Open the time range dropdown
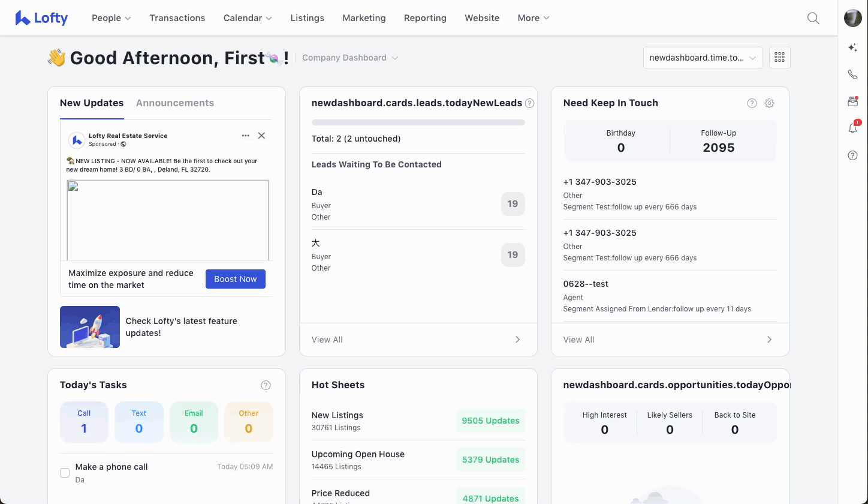 pos(703,58)
